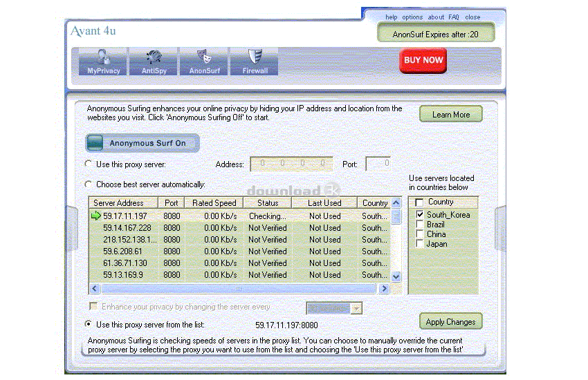588x380 pixels.
Task: Open the FAQ menu link
Action: 453,17
